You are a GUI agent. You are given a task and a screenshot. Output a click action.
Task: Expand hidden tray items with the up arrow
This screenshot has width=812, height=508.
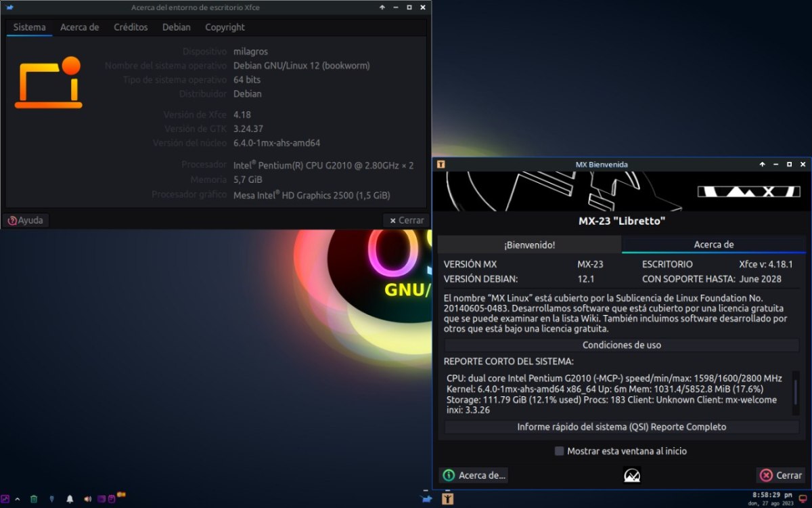(18, 499)
